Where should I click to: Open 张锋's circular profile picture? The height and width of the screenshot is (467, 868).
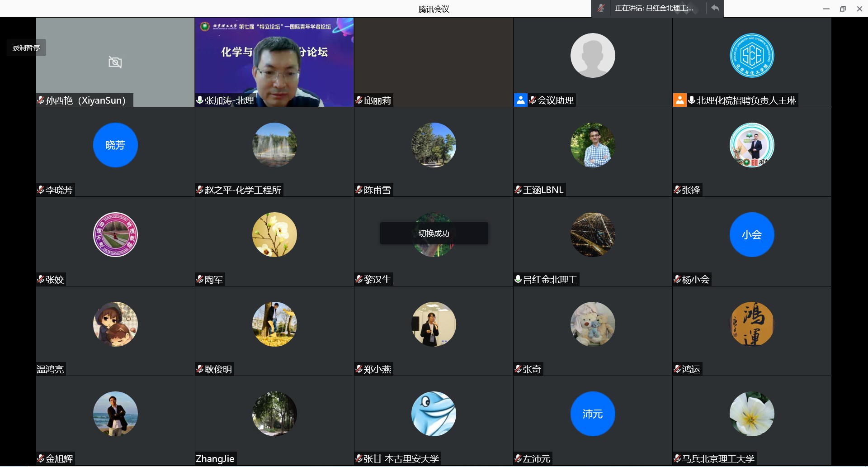752,145
